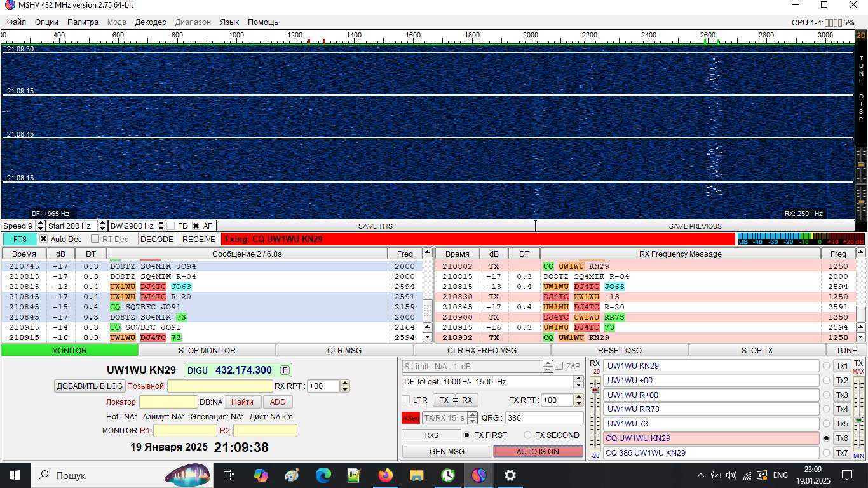Click the TUNE DISP vertical label button
Screen dimensions: 868x488
(861, 88)
